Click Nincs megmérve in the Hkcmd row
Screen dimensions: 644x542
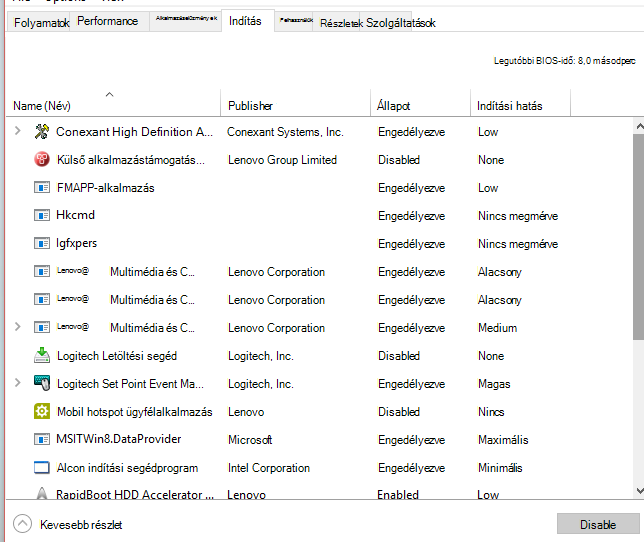518,216
